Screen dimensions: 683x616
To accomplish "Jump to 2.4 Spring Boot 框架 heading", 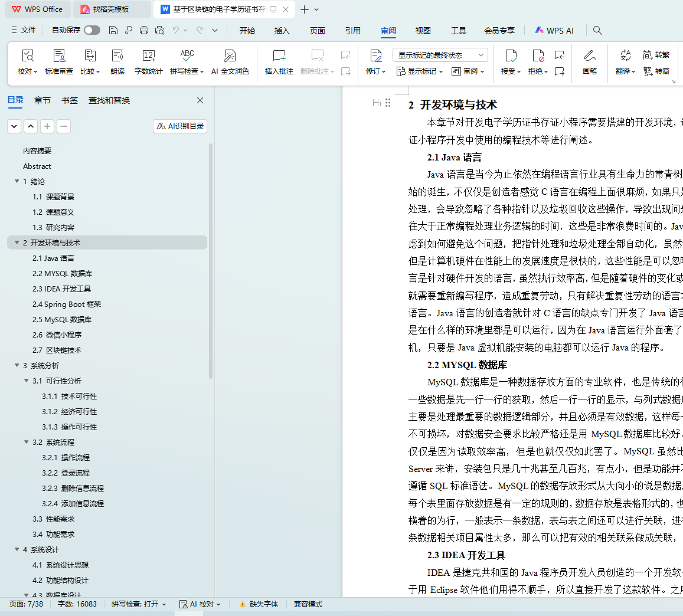I will coord(67,304).
